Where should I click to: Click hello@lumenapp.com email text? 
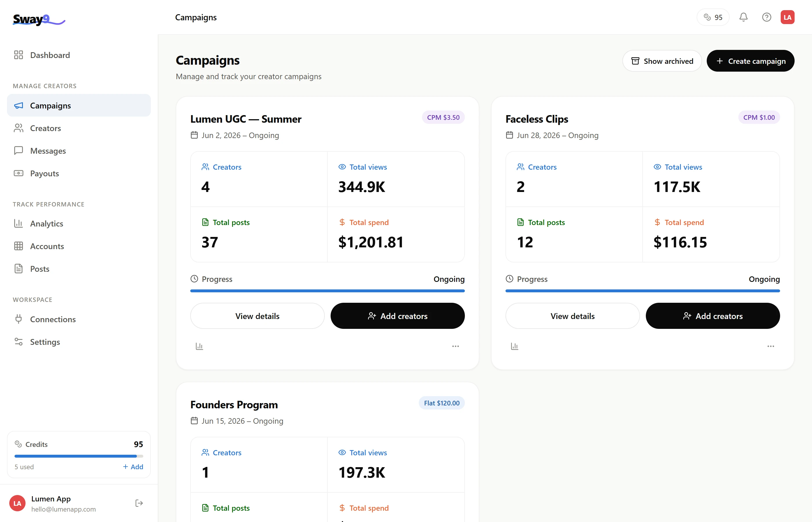click(x=64, y=509)
